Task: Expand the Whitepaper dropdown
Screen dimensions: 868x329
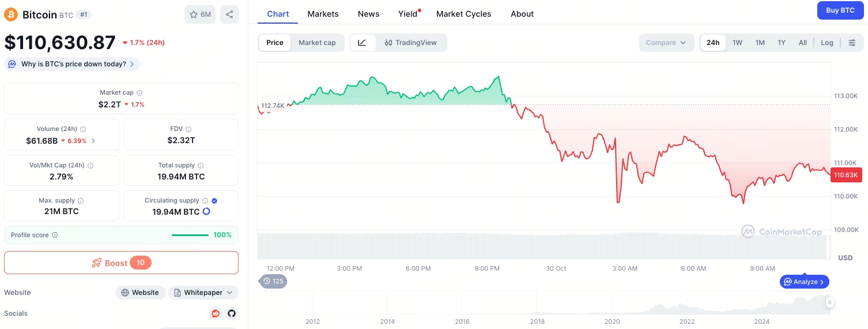Action: coord(203,293)
